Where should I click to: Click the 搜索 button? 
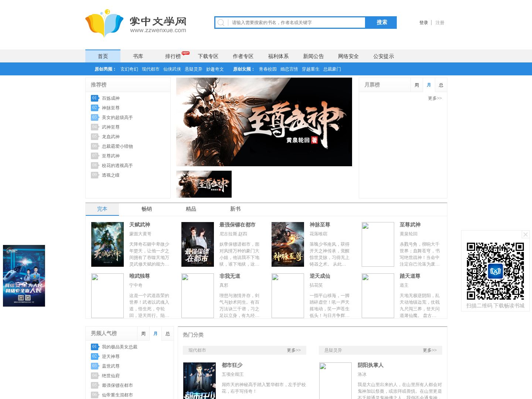381,23
